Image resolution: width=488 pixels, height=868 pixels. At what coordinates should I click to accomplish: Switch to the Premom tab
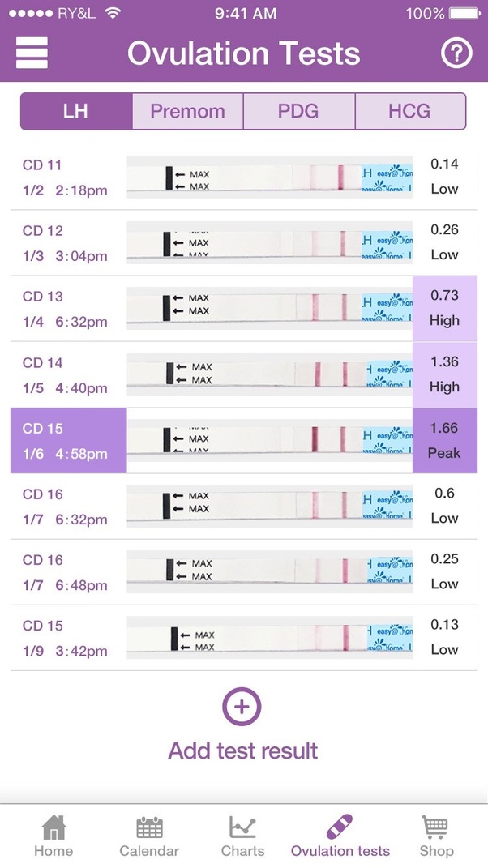point(188,111)
